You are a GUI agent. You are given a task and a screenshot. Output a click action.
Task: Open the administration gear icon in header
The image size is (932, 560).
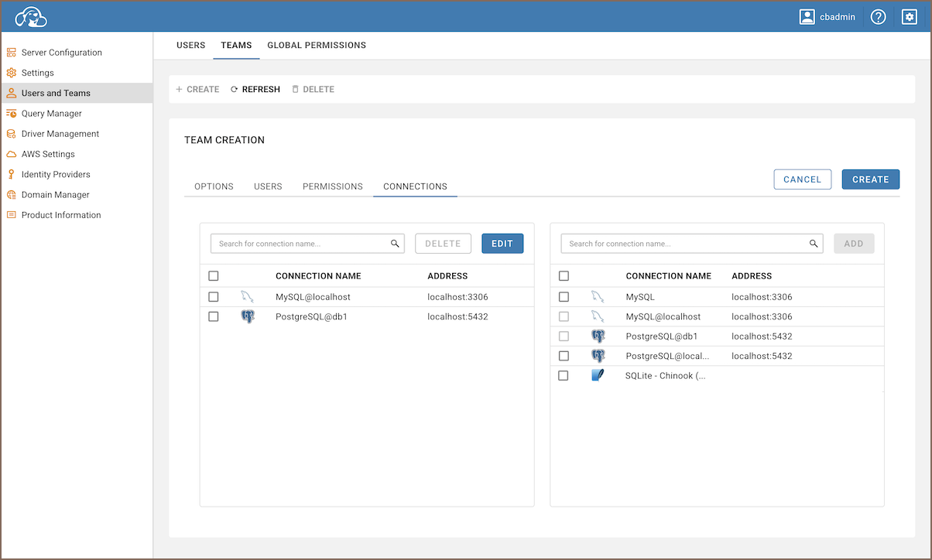(x=910, y=16)
